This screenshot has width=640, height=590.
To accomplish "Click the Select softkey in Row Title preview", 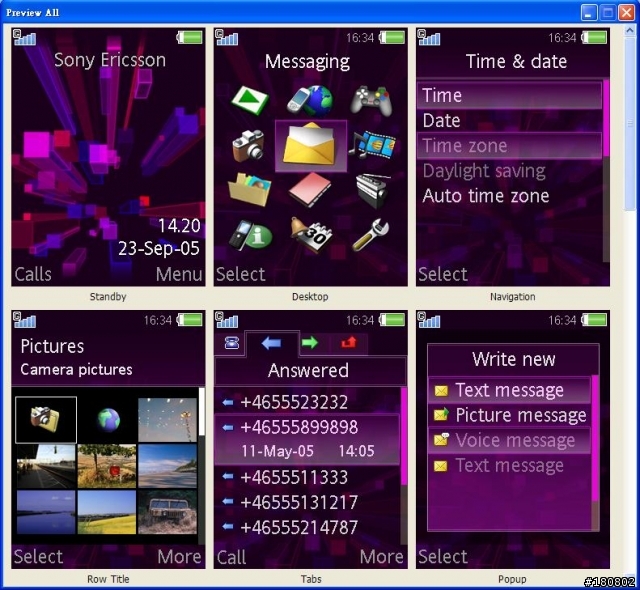I will (x=38, y=557).
